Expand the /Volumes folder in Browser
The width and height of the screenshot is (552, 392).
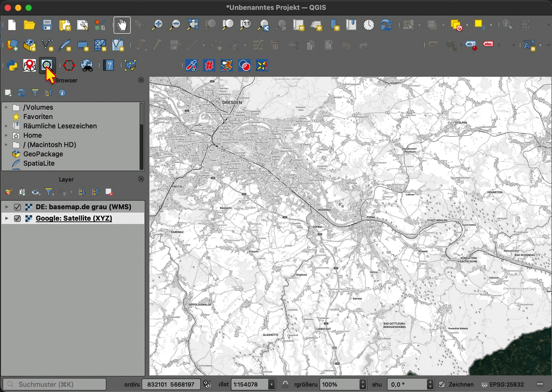6,107
